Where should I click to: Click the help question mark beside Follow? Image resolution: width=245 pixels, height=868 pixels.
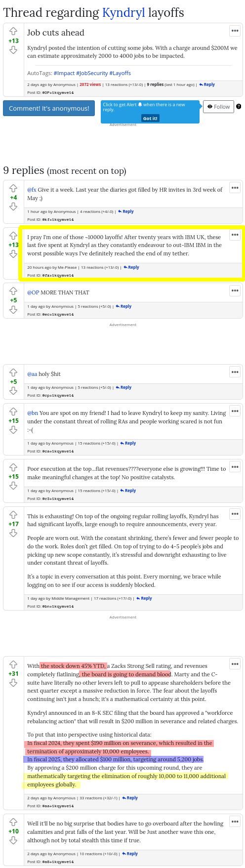pos(239,107)
